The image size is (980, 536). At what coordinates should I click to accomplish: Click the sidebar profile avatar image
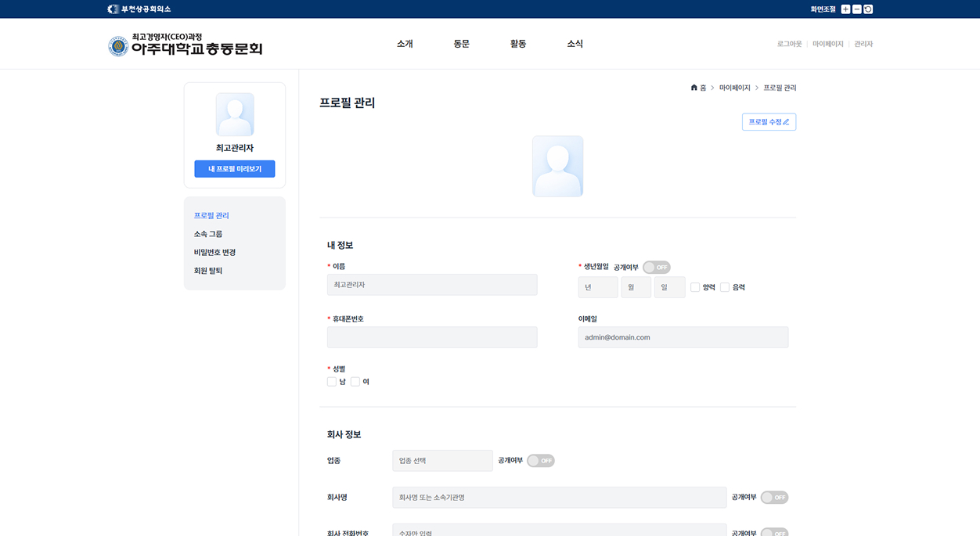click(235, 114)
